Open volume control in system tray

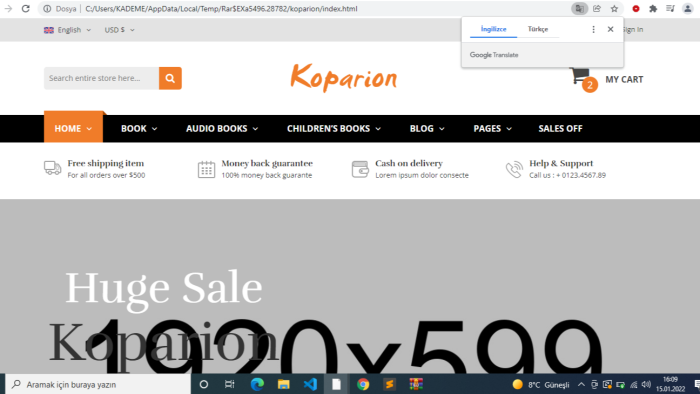click(646, 384)
